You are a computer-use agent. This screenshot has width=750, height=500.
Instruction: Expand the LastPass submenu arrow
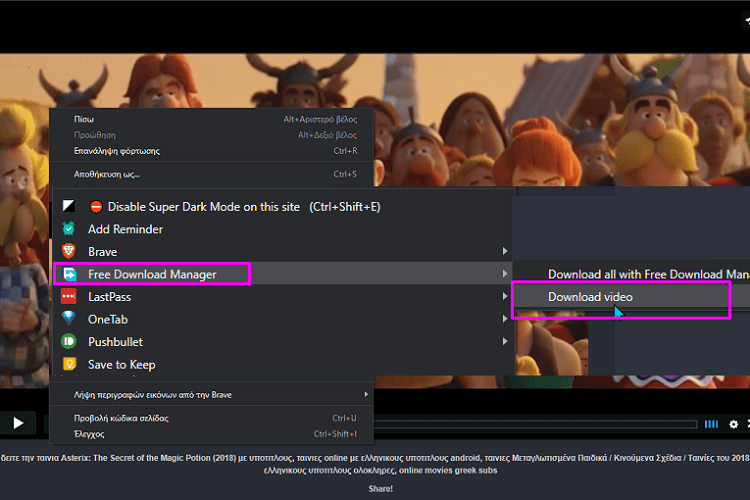505,296
